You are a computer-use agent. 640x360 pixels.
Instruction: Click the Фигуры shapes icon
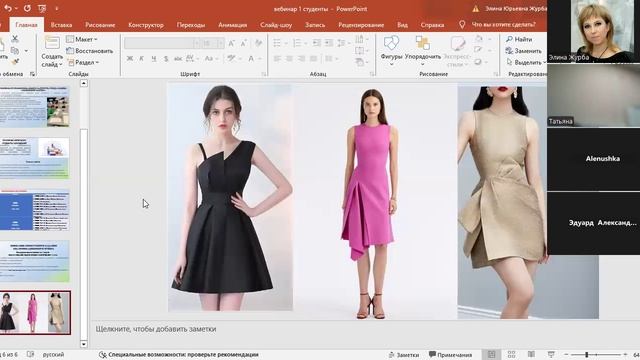[391, 43]
